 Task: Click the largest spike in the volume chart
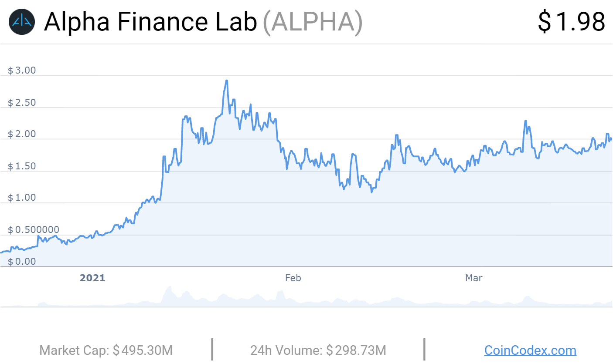169,287
